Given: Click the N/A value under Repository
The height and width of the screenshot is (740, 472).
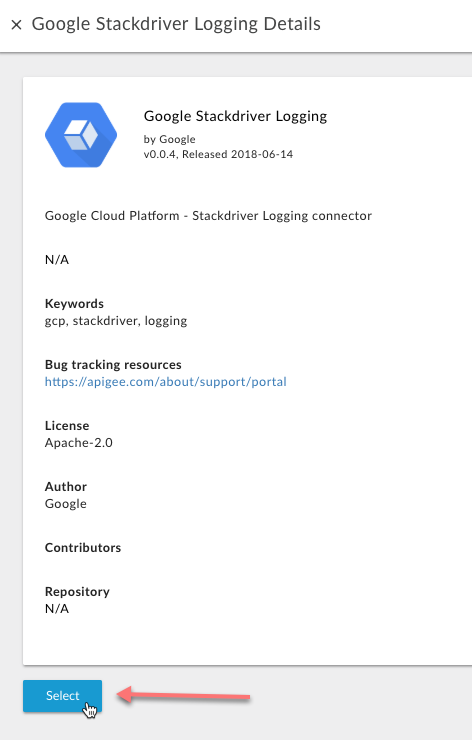Looking at the screenshot, I should (57, 609).
